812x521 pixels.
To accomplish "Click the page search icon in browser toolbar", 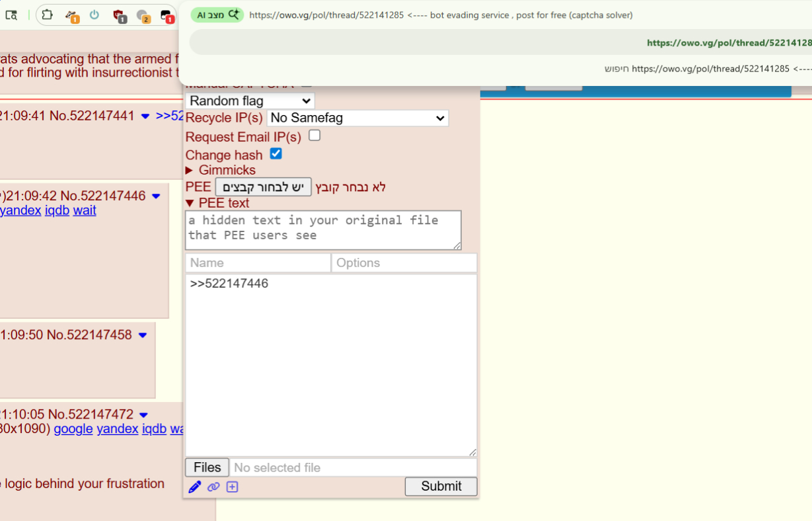I will [x=11, y=15].
